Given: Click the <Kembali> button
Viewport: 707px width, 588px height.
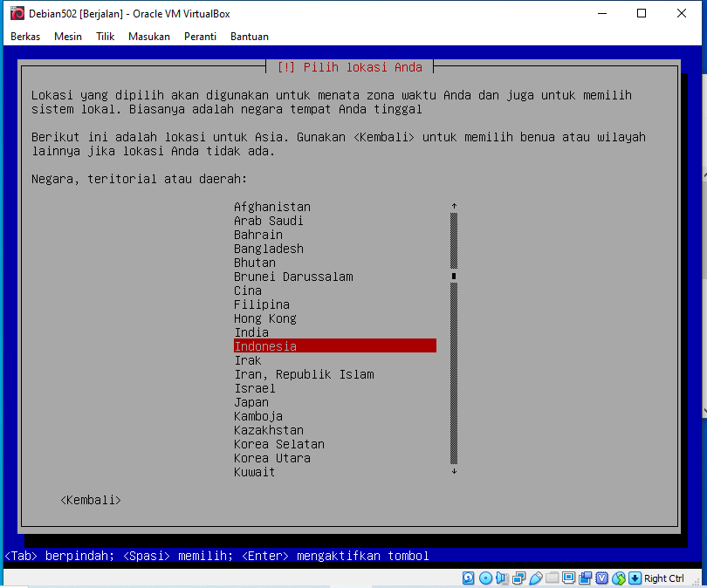Looking at the screenshot, I should [x=91, y=500].
